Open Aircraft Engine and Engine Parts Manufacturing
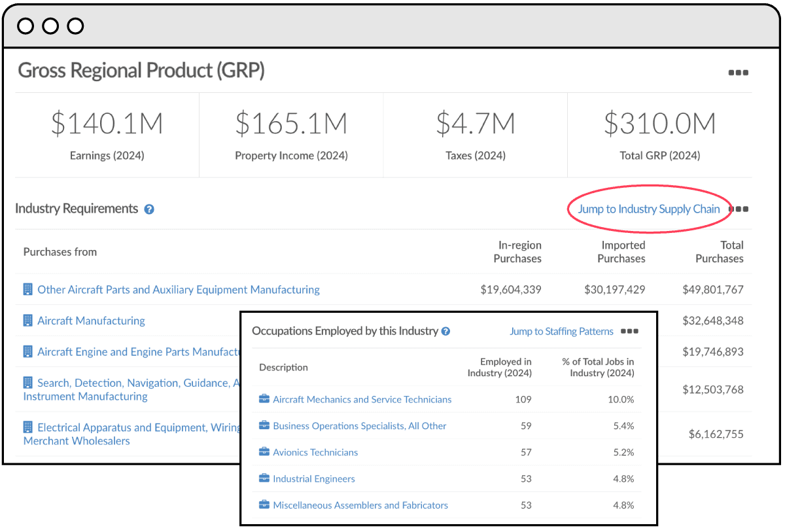785x532 pixels. pos(131,351)
